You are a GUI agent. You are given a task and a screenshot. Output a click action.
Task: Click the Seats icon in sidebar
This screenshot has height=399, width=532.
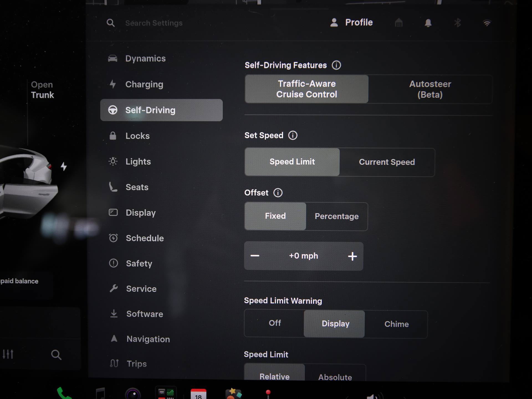pyautogui.click(x=113, y=187)
